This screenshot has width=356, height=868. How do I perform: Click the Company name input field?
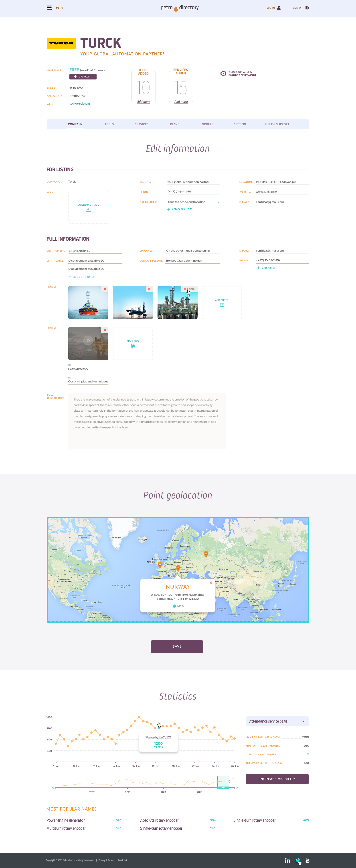(95, 182)
